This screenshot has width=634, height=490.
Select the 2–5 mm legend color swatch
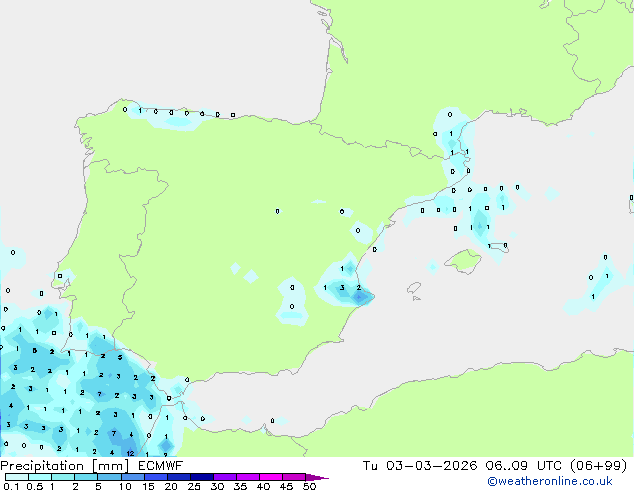tap(86, 477)
